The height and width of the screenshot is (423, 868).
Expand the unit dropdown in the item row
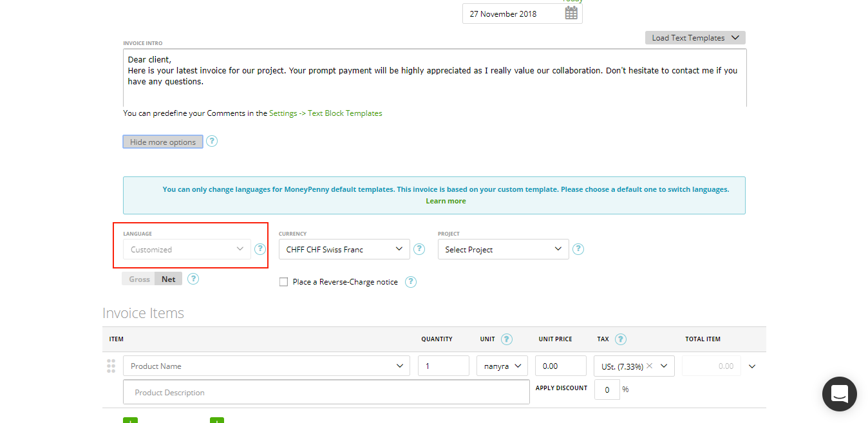coord(502,365)
